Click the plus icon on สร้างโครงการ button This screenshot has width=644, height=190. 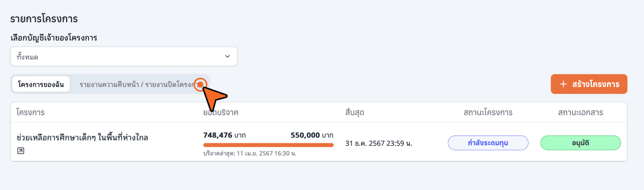(x=563, y=84)
